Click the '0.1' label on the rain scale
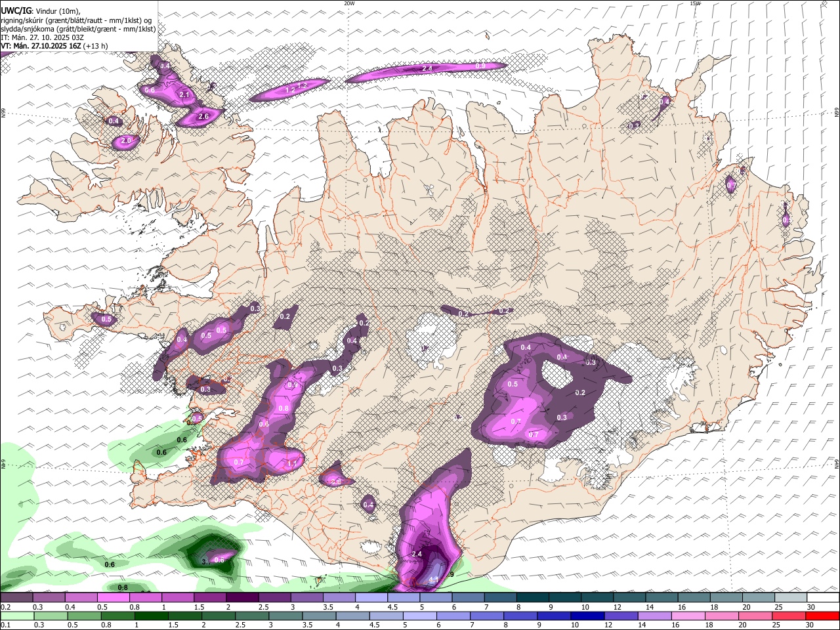 5,625
